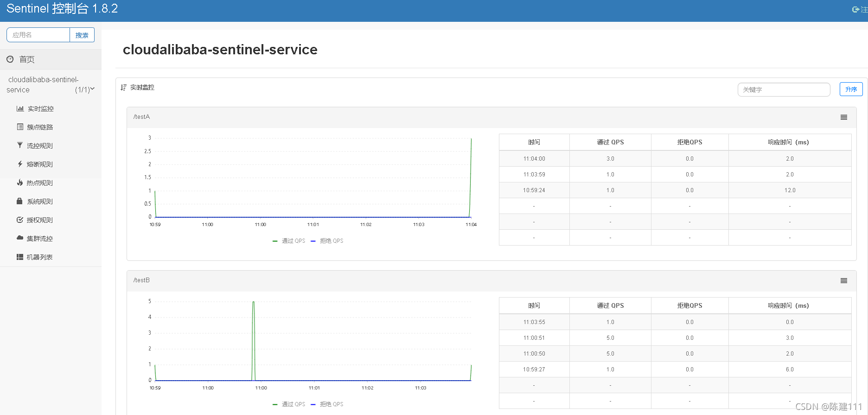Click the real-time monitoring bar chart icon
Screen dimensions: 868x415
pyautogui.click(x=20, y=109)
